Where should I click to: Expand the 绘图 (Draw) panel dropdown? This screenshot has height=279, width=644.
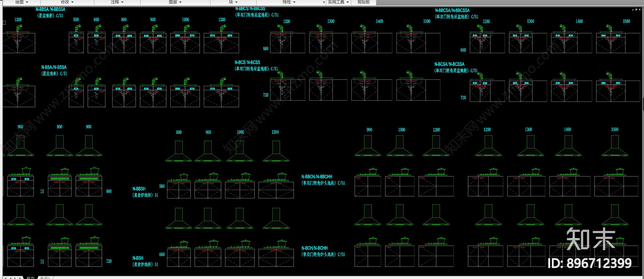point(22,2)
